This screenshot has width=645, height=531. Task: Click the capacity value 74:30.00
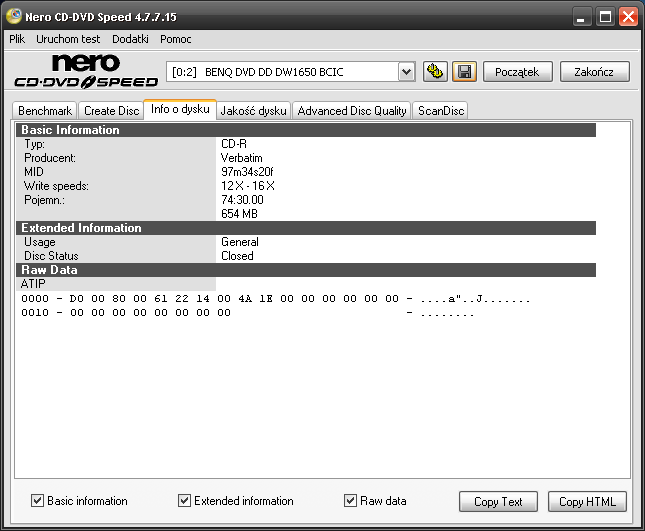click(242, 200)
